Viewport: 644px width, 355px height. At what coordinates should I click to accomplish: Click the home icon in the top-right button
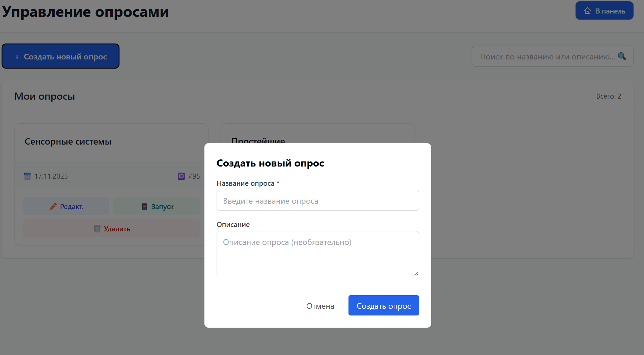coord(588,11)
